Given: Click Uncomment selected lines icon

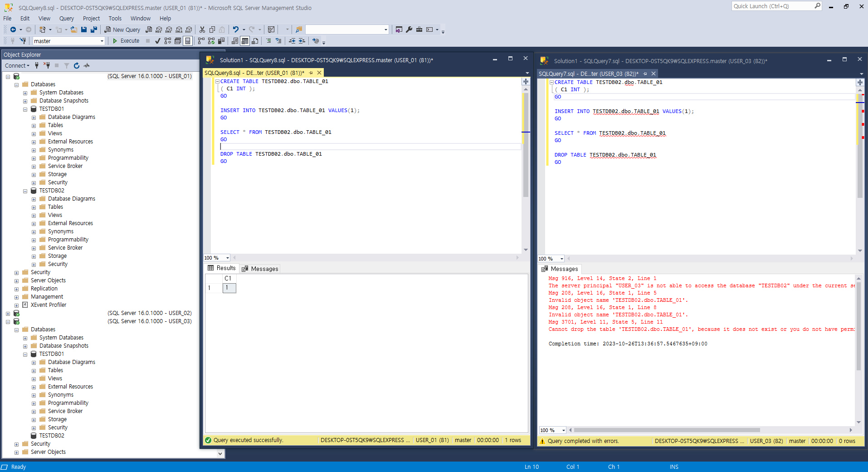Looking at the screenshot, I should [278, 41].
